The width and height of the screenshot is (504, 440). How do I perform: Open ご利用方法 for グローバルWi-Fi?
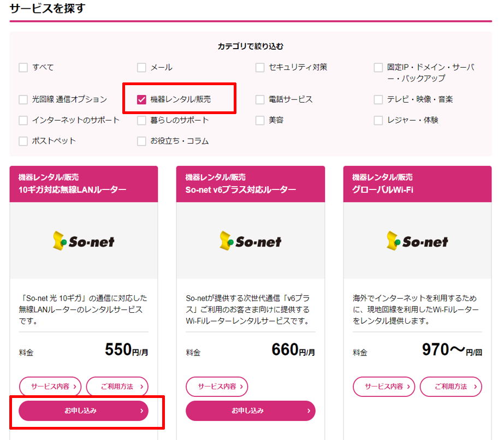[451, 387]
